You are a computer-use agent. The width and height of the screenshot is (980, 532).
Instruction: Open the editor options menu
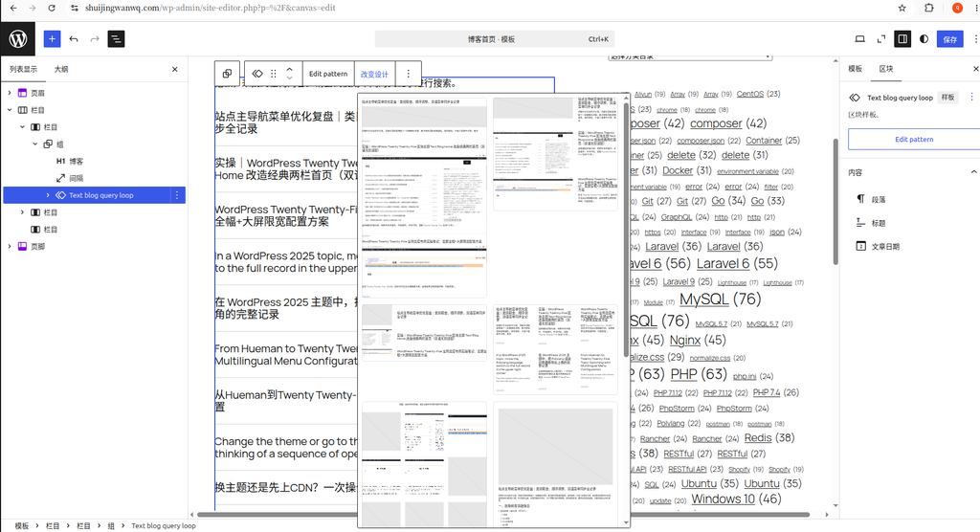tap(975, 39)
